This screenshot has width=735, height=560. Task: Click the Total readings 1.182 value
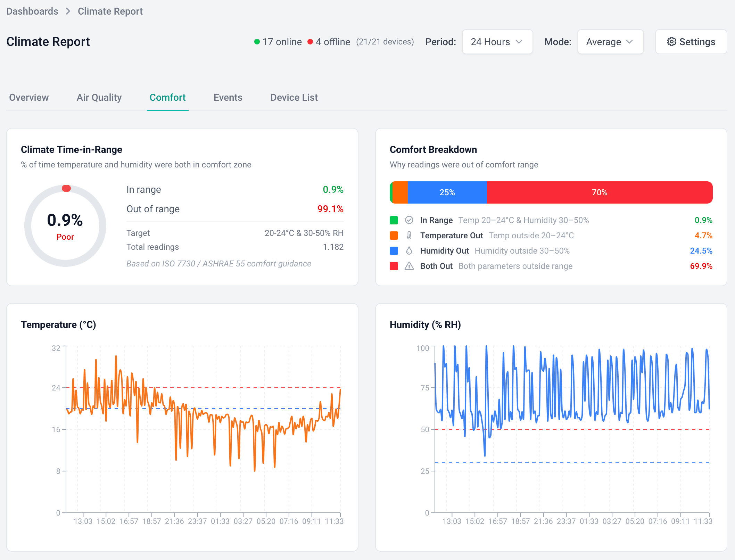tap(333, 247)
